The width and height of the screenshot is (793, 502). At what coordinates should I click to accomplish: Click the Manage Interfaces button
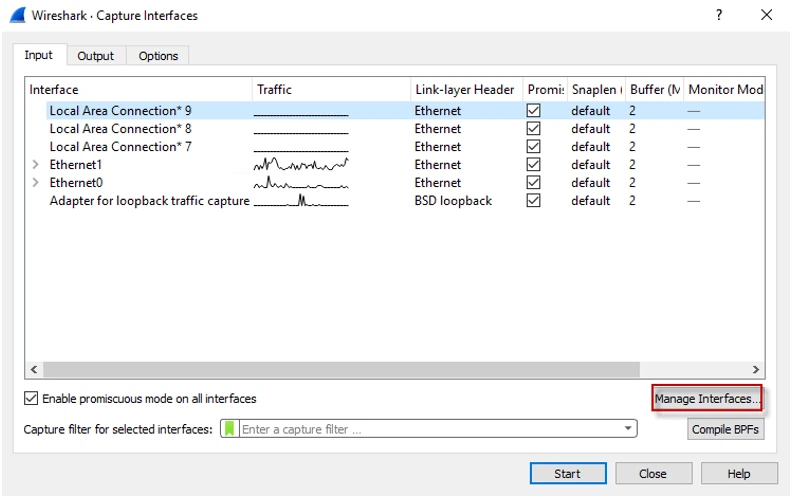[707, 399]
